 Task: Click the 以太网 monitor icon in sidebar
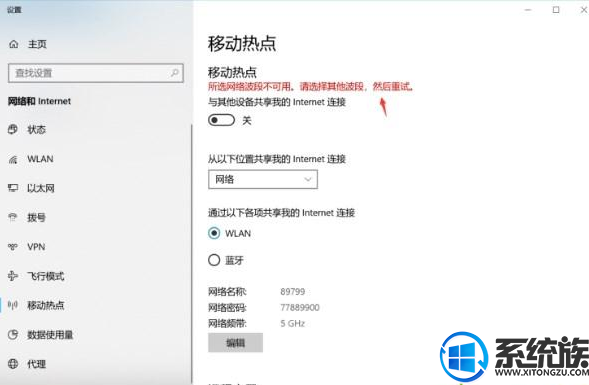pyautogui.click(x=13, y=188)
